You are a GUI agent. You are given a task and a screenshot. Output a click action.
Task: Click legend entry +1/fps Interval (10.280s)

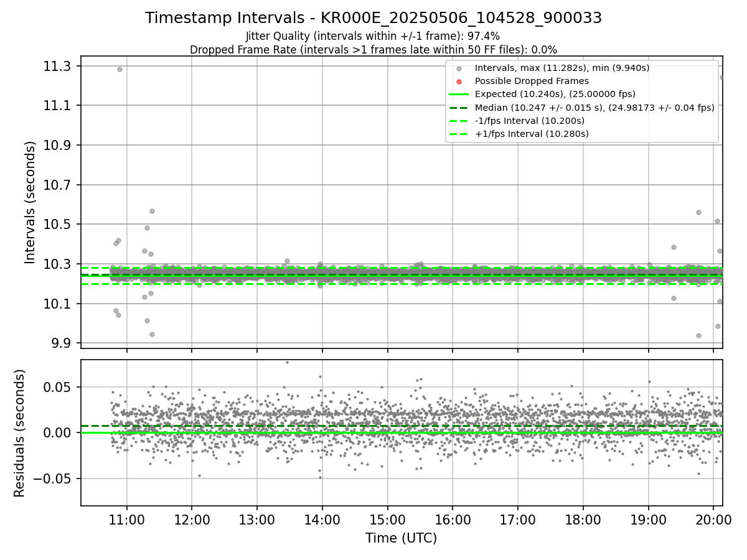point(532,133)
